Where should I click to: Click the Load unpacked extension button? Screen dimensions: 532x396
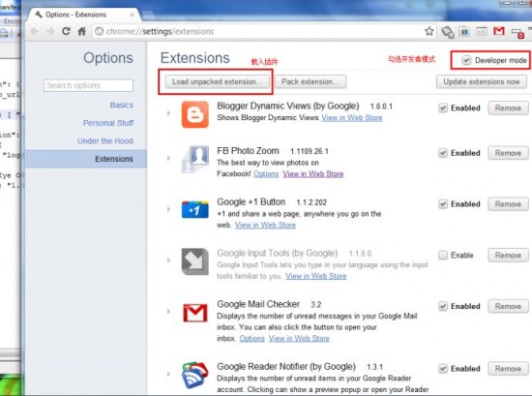(x=218, y=82)
